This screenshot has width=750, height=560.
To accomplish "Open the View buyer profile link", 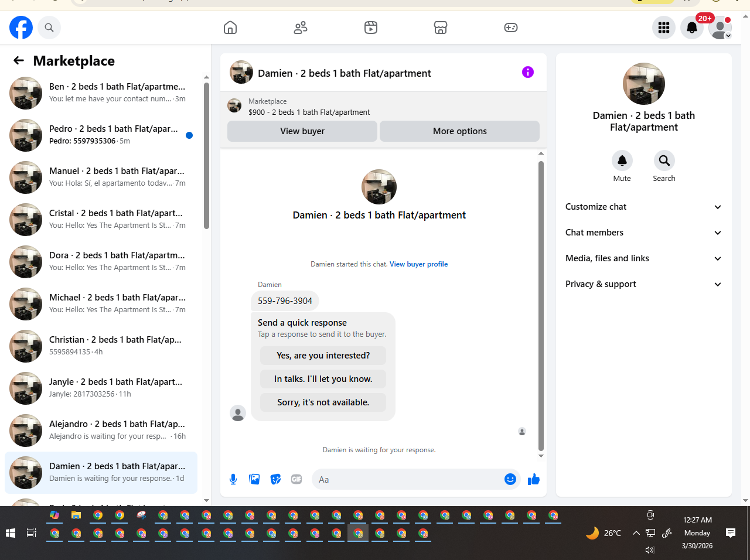I will click(x=419, y=264).
